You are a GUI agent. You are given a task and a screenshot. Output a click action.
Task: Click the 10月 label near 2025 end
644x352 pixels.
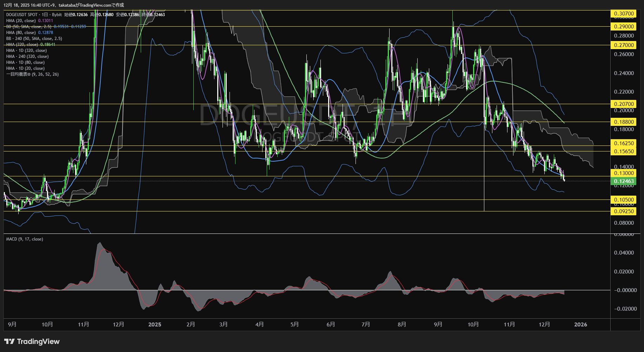point(473,325)
